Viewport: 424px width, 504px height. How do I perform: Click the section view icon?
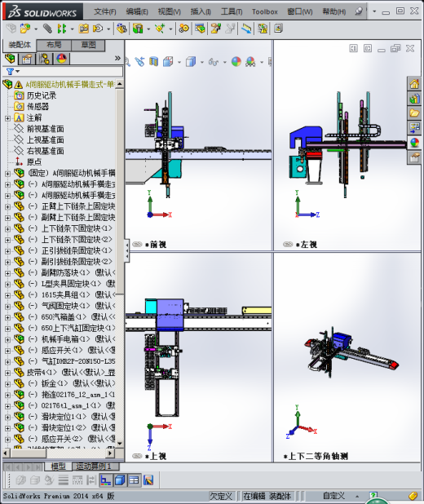point(153,61)
